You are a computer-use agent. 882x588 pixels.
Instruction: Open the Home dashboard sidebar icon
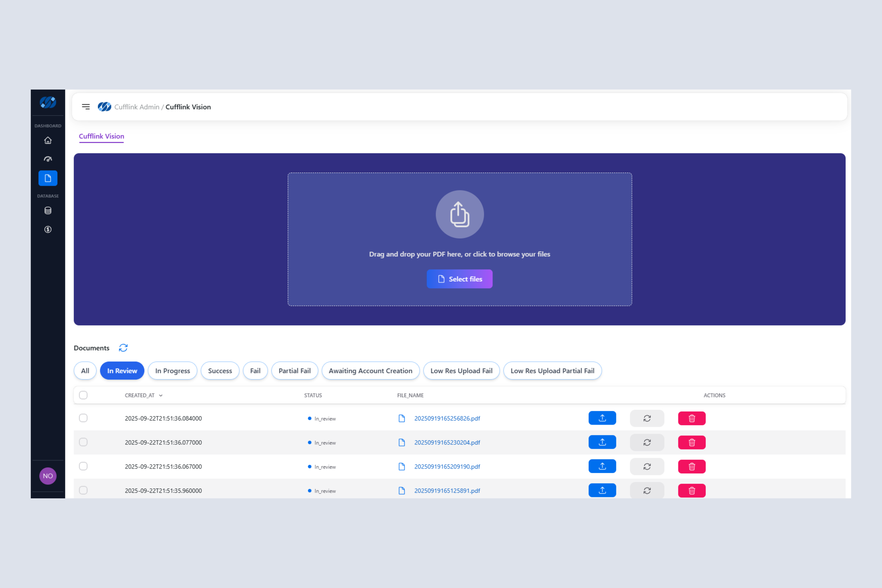tap(48, 140)
